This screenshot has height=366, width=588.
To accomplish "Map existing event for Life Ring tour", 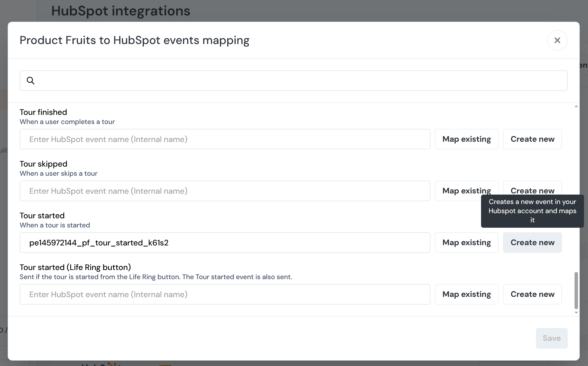I will coord(466,294).
